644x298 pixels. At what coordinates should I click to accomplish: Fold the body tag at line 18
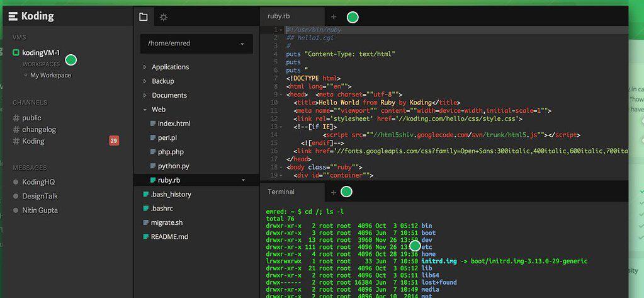point(281,167)
